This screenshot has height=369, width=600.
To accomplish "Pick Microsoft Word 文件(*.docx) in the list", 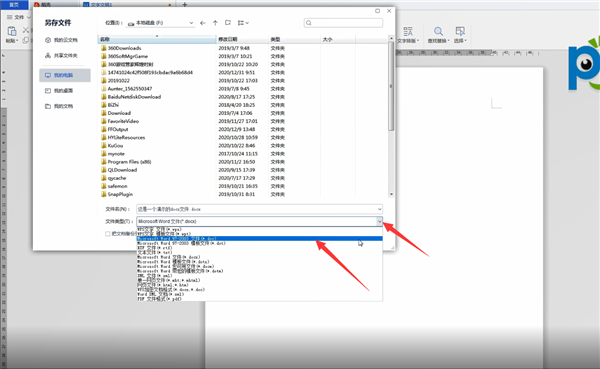I will 259,257.
